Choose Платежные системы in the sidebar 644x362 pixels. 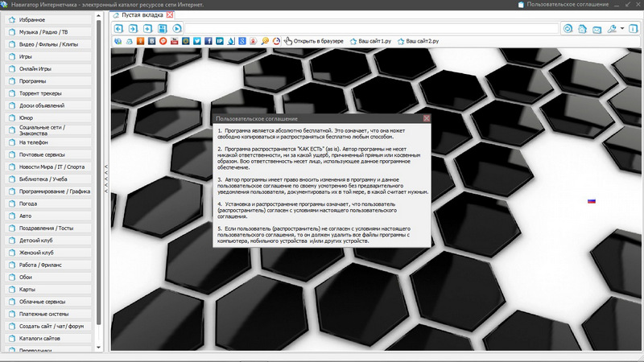(48, 314)
